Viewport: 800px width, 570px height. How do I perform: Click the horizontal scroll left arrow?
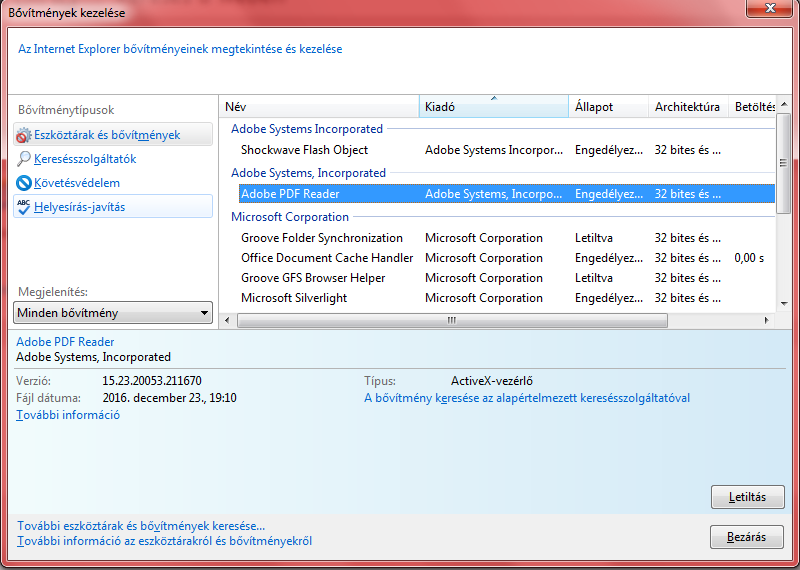tap(227, 320)
